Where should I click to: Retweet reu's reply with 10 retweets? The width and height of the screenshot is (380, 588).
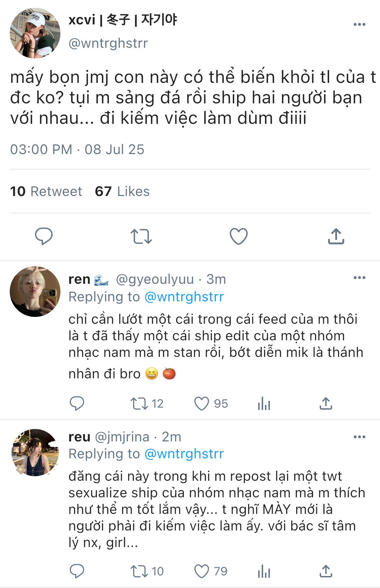[x=139, y=571]
